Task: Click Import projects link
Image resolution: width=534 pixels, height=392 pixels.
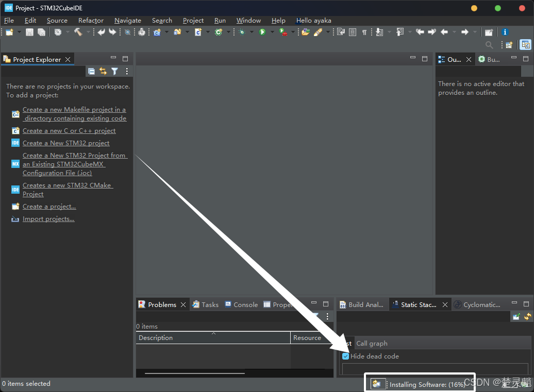Action: pos(48,219)
